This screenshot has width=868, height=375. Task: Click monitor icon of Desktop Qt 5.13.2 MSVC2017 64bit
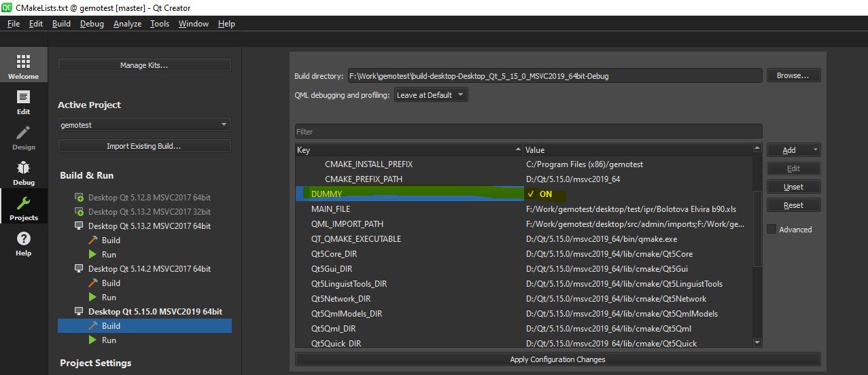pos(79,226)
